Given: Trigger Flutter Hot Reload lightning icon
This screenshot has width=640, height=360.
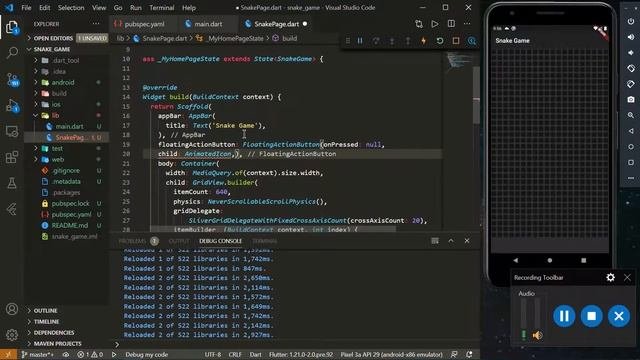Looking at the screenshot, I should coord(424,41).
